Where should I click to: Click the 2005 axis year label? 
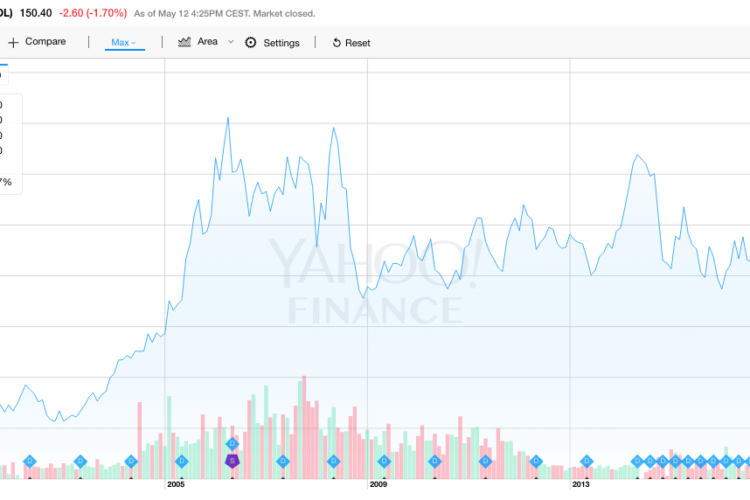(176, 484)
